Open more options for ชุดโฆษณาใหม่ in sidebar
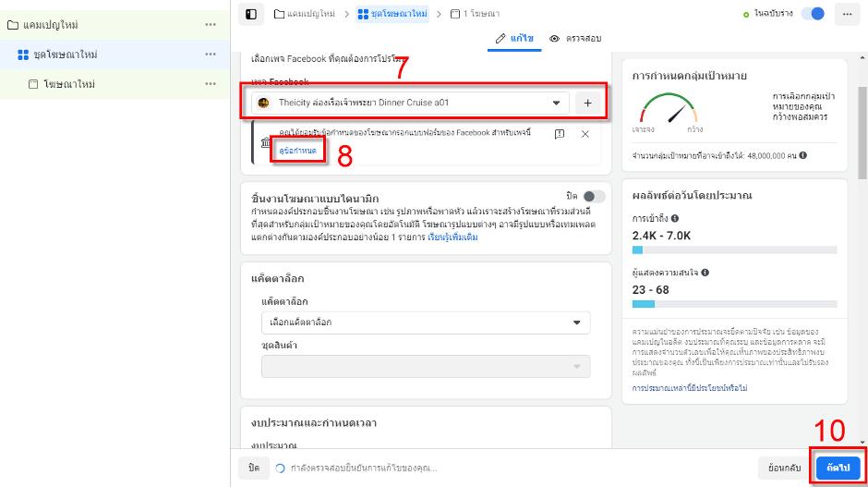This screenshot has height=487, width=868. coord(211,55)
